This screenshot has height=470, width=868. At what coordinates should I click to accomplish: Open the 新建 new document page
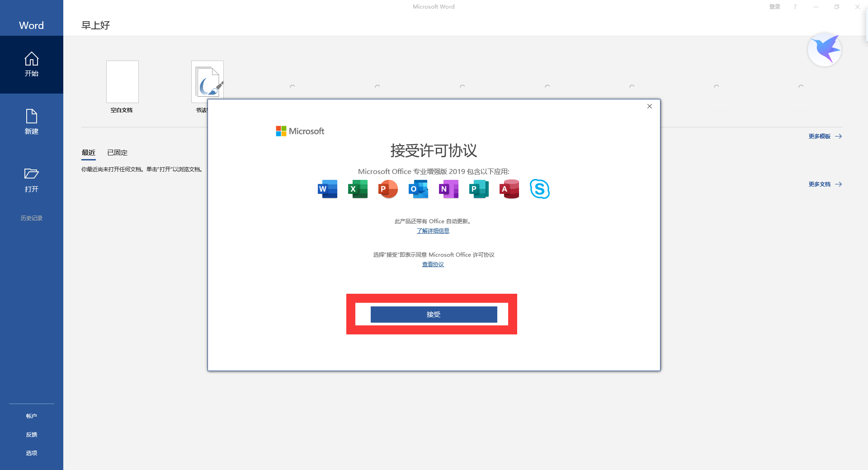click(32, 122)
